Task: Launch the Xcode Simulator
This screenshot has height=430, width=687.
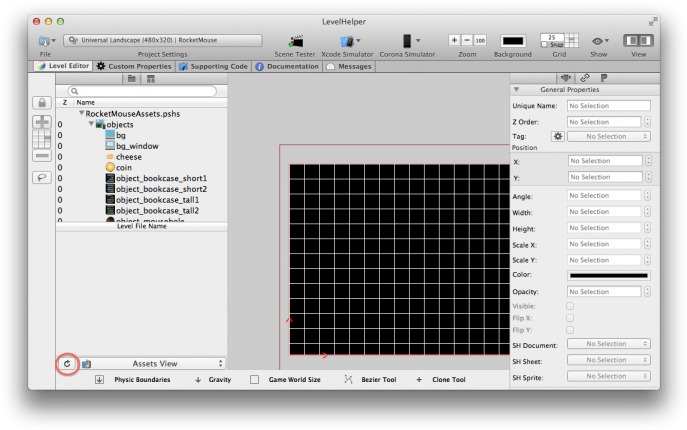Action: pyautogui.click(x=346, y=41)
